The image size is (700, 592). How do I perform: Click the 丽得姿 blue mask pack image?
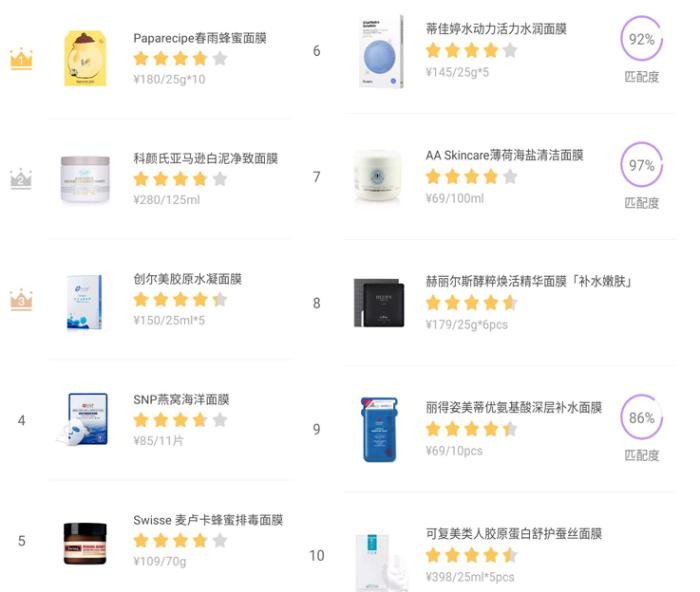379,429
